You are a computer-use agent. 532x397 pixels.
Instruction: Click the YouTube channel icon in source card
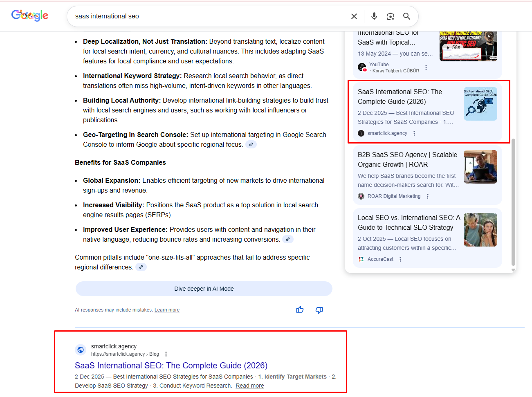(362, 67)
